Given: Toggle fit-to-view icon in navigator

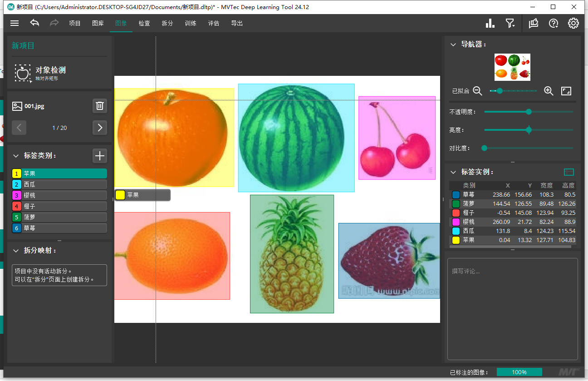Looking at the screenshot, I should pos(566,91).
